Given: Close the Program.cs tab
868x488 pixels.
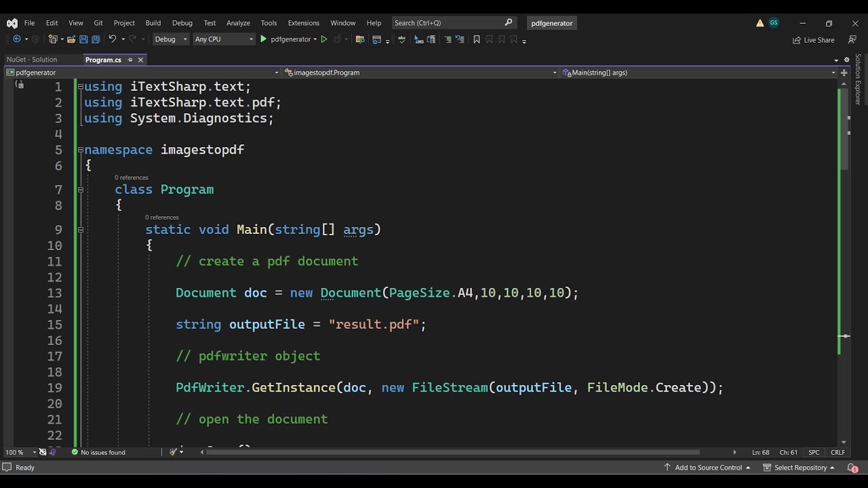Looking at the screenshot, I should tap(140, 60).
